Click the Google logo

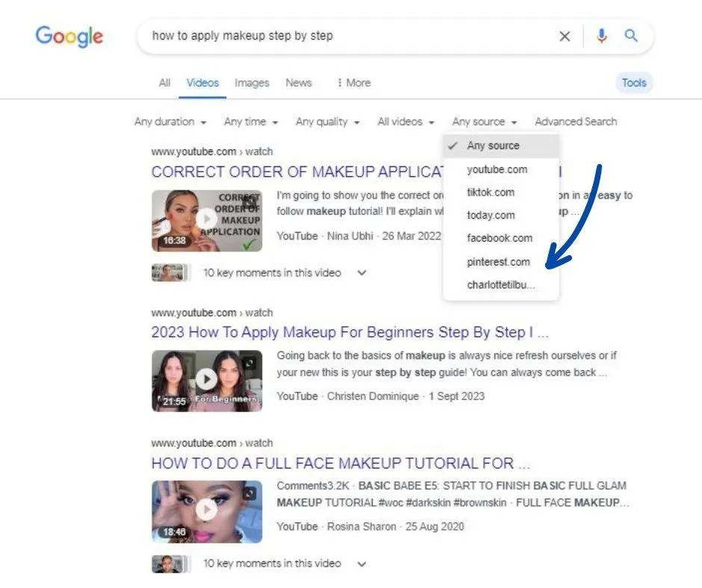(69, 37)
